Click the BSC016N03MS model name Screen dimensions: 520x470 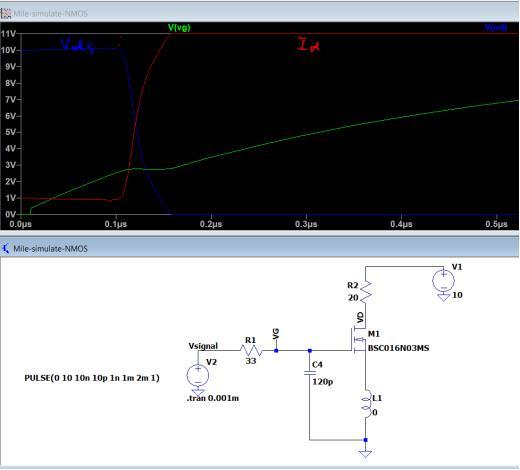398,348
